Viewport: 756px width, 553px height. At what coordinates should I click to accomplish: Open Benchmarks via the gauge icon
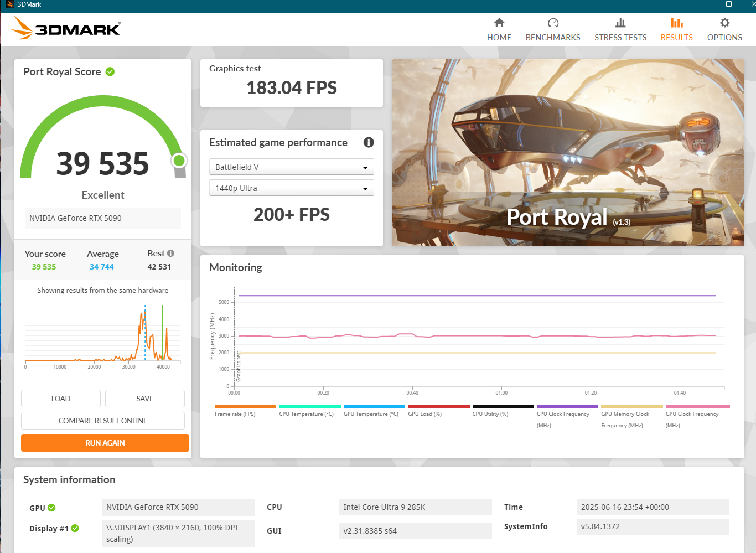[553, 23]
